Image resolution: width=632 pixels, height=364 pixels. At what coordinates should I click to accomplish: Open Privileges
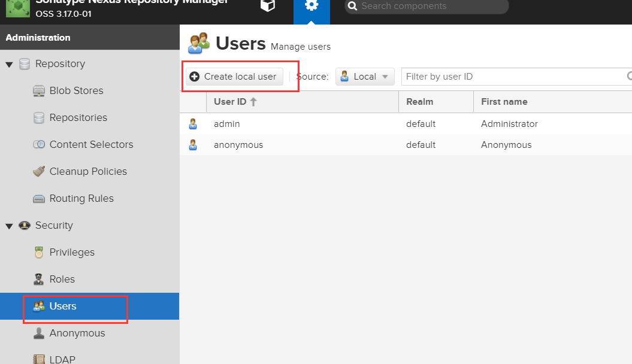click(x=72, y=253)
